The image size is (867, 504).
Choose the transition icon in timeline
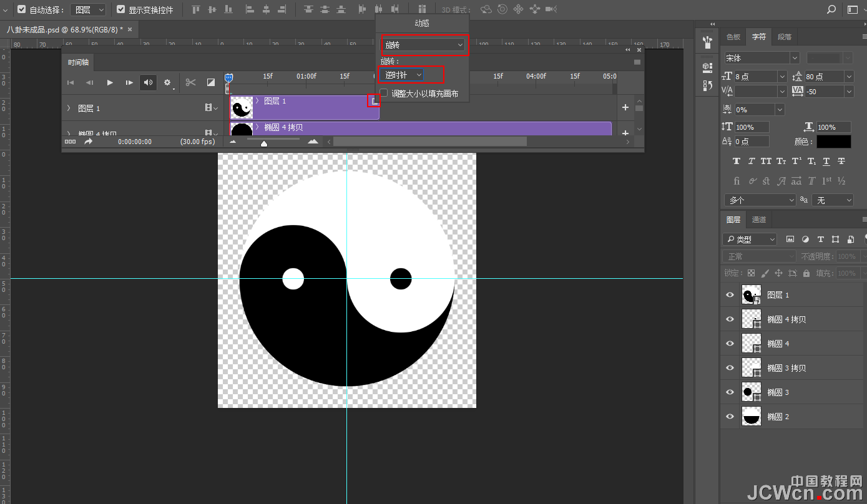[x=211, y=82]
